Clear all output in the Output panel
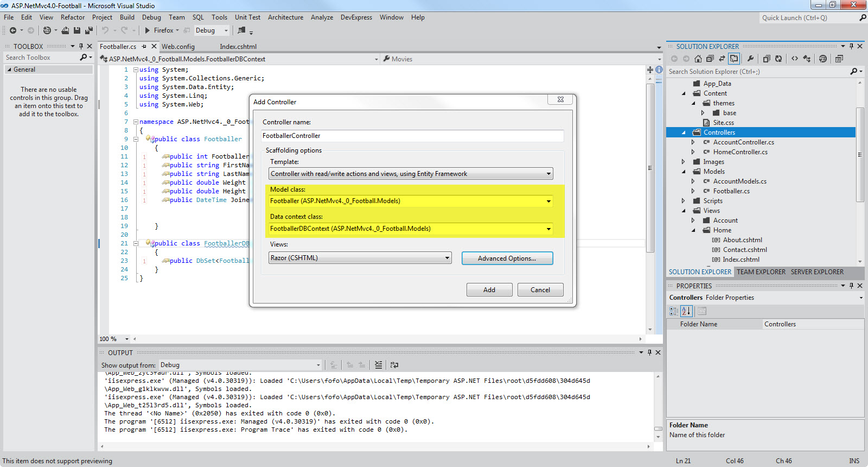The image size is (868, 467). coord(378,365)
